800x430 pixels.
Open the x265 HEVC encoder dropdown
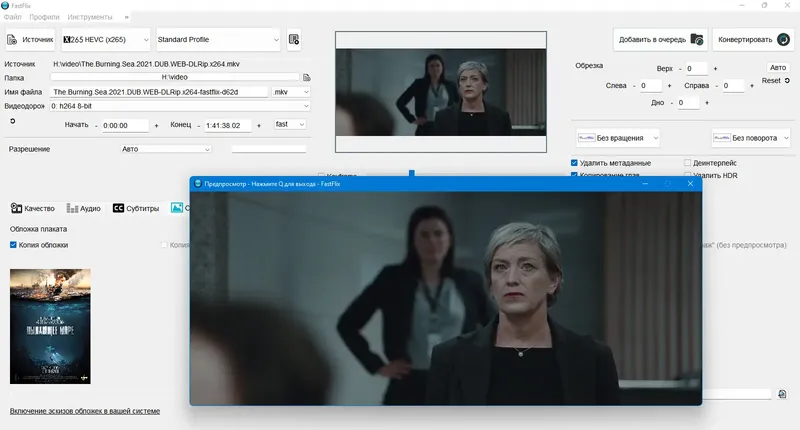(x=106, y=40)
